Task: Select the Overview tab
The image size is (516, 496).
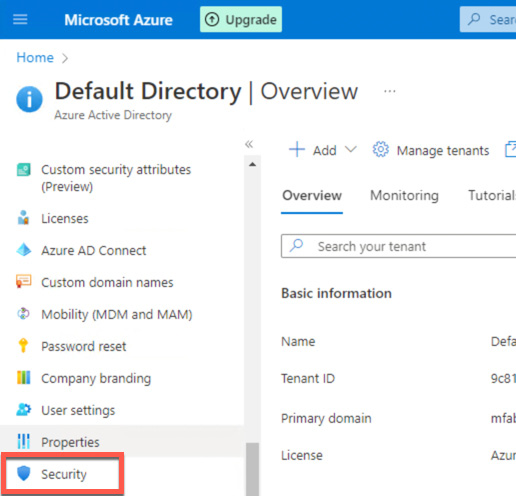Action: 312,196
